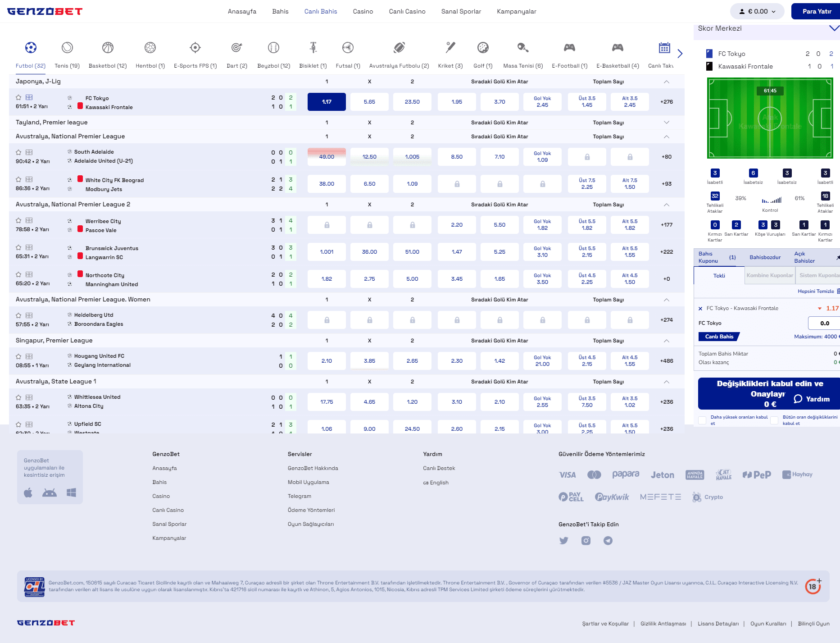The image size is (840, 643).
Task: Click the Para Yatır button
Action: 817,11
